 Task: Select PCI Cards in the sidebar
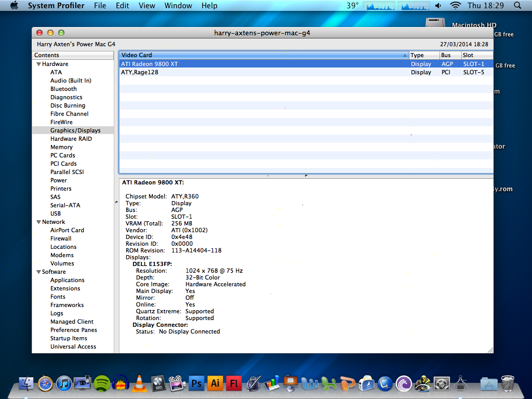click(63, 164)
